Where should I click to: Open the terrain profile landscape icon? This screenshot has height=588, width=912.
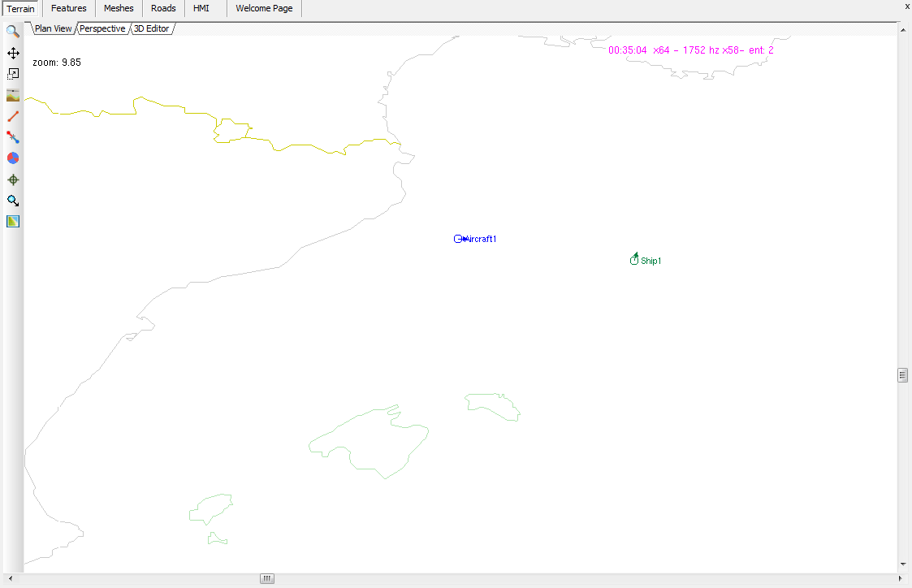[13, 95]
